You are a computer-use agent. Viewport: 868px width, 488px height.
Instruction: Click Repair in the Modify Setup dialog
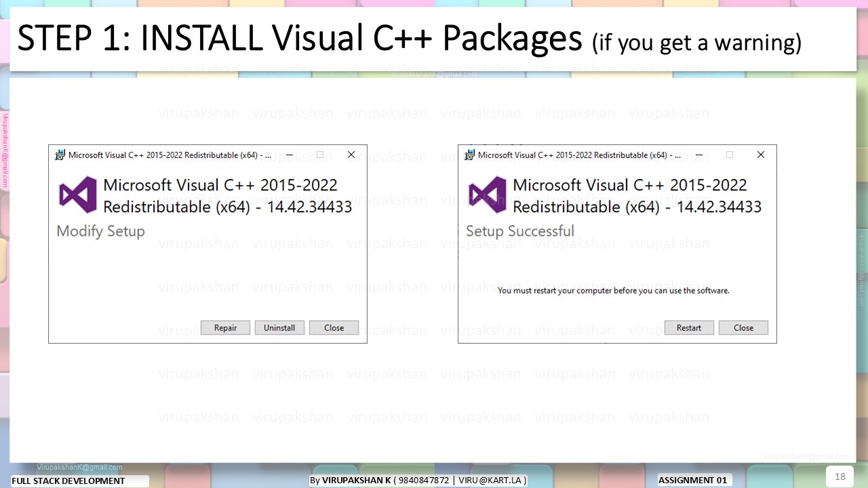point(225,327)
